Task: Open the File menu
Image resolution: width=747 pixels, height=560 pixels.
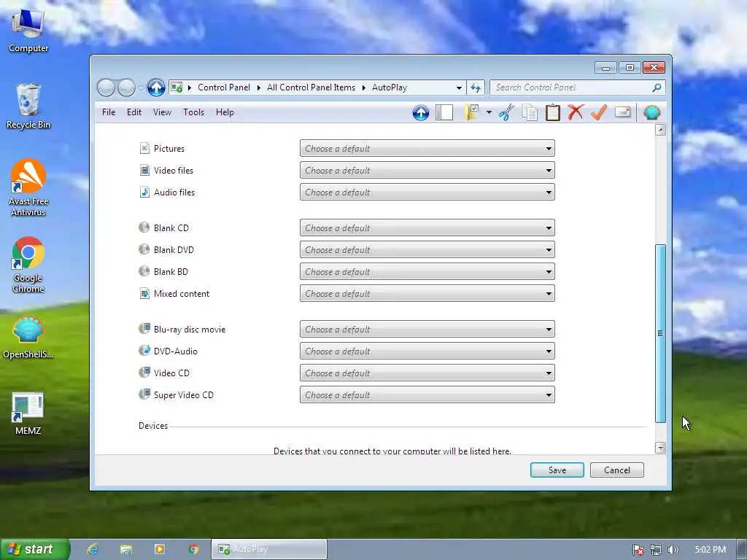Action: point(109,112)
